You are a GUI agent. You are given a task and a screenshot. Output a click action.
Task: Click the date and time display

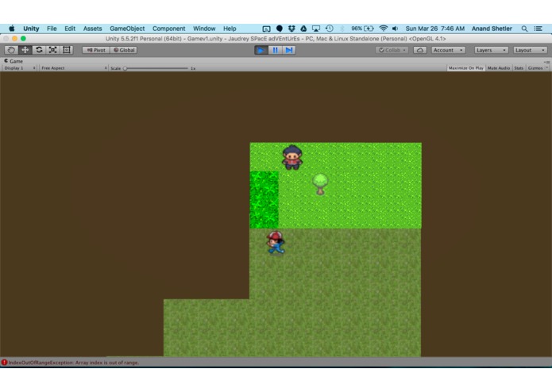pyautogui.click(x=434, y=29)
